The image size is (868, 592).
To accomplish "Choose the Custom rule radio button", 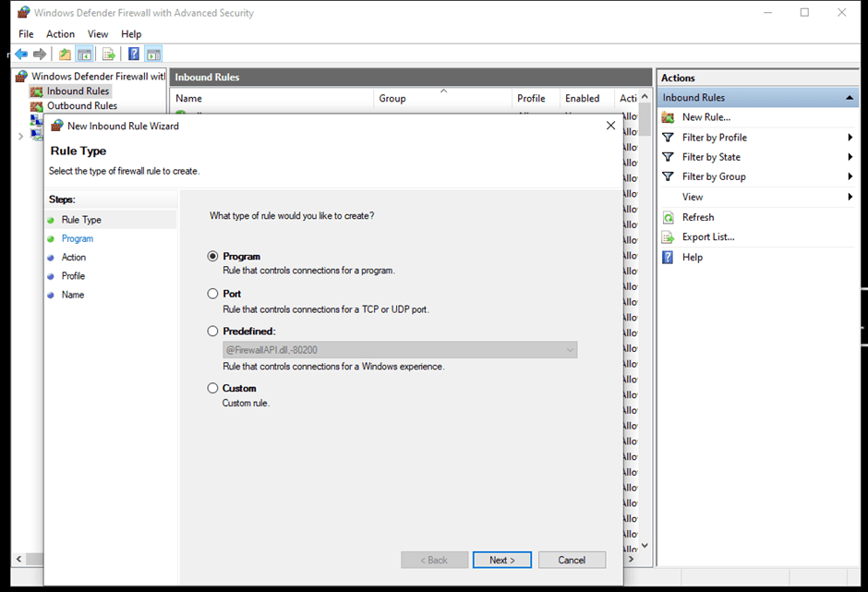I will pyautogui.click(x=213, y=389).
